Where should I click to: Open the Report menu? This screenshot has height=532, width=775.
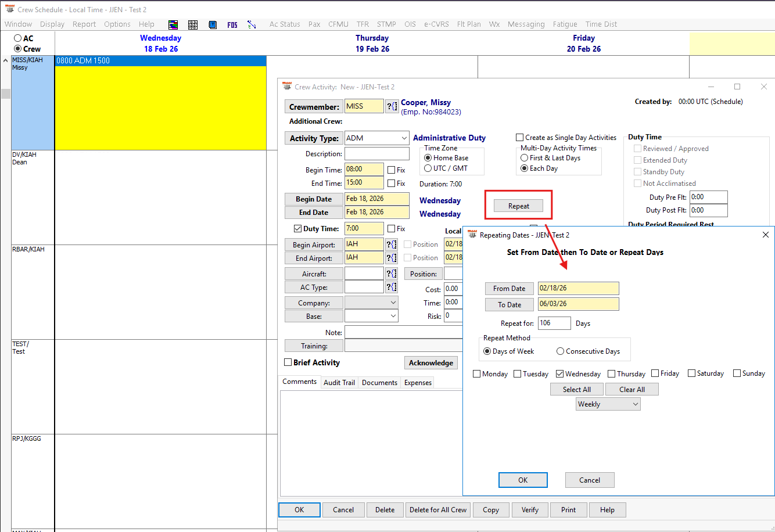point(84,24)
